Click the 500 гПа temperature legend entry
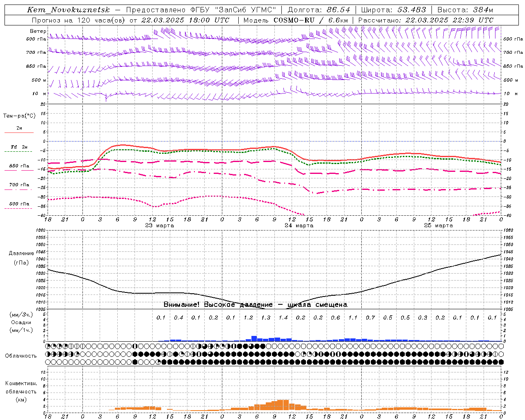The width and height of the screenshot is (525, 420). coord(19,204)
